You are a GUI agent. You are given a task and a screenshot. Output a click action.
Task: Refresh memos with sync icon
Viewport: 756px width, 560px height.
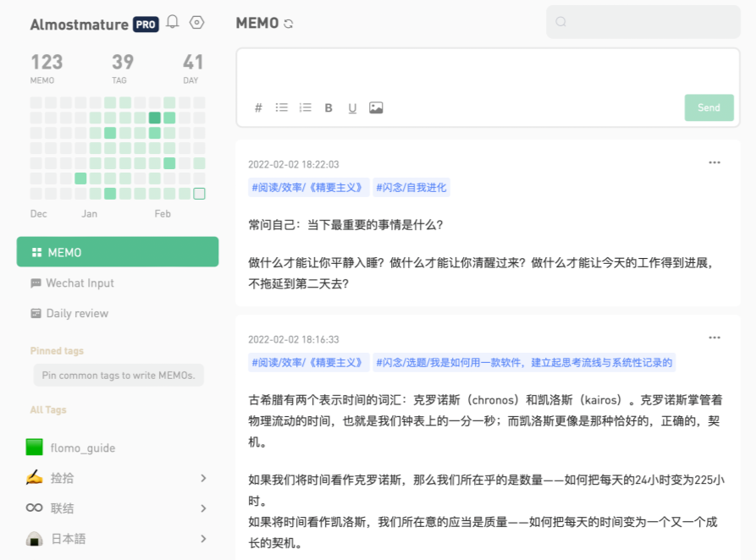289,24
